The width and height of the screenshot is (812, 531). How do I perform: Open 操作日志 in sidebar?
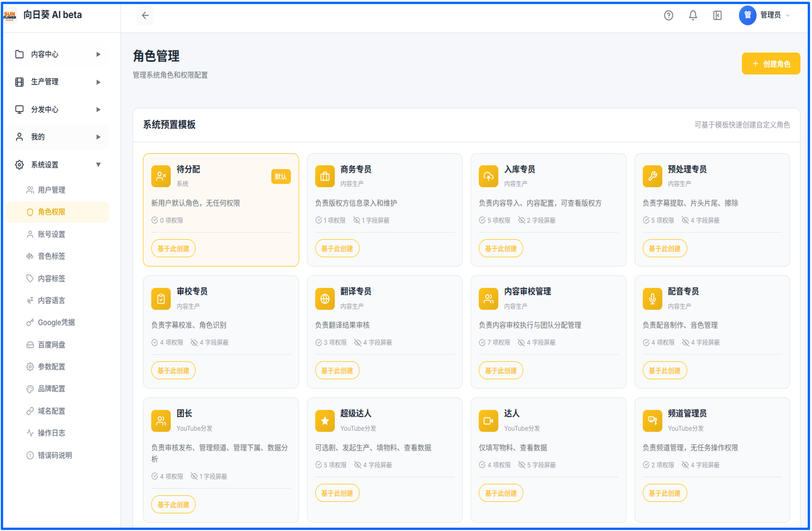click(58, 433)
